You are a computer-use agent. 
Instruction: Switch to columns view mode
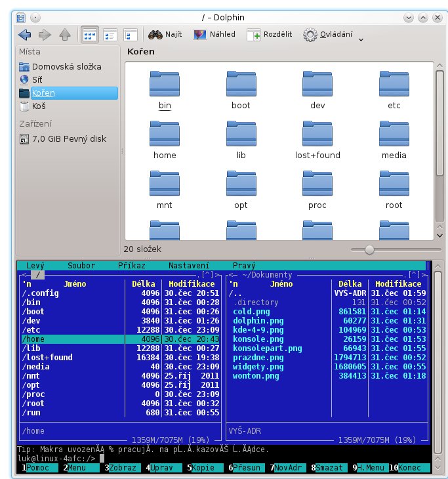point(131,35)
